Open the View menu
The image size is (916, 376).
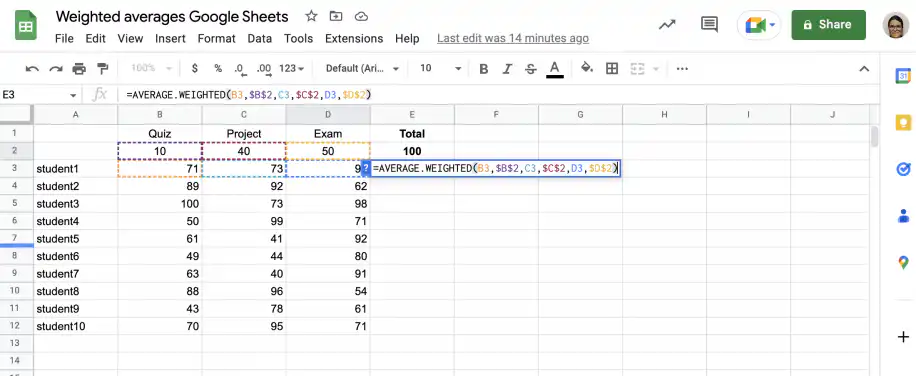click(x=130, y=39)
